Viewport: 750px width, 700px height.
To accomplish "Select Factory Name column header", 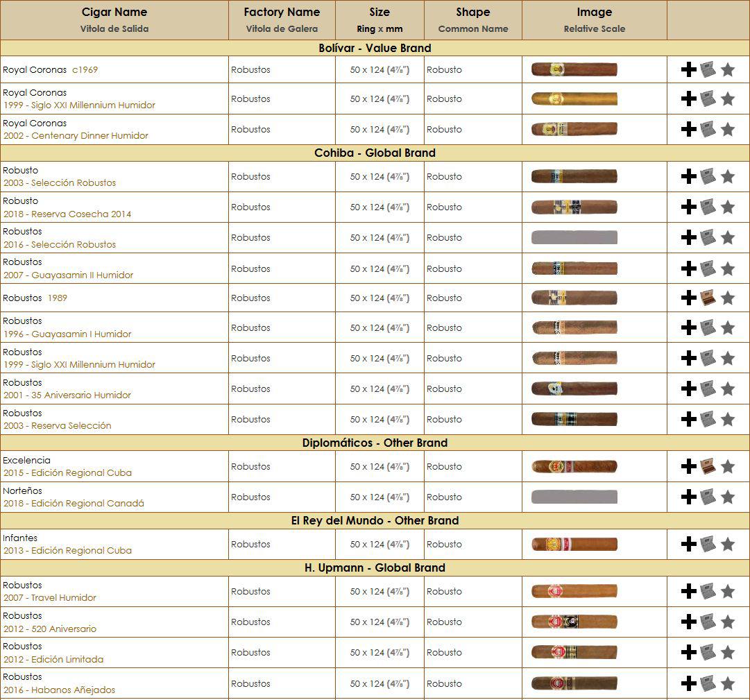I will click(x=282, y=20).
